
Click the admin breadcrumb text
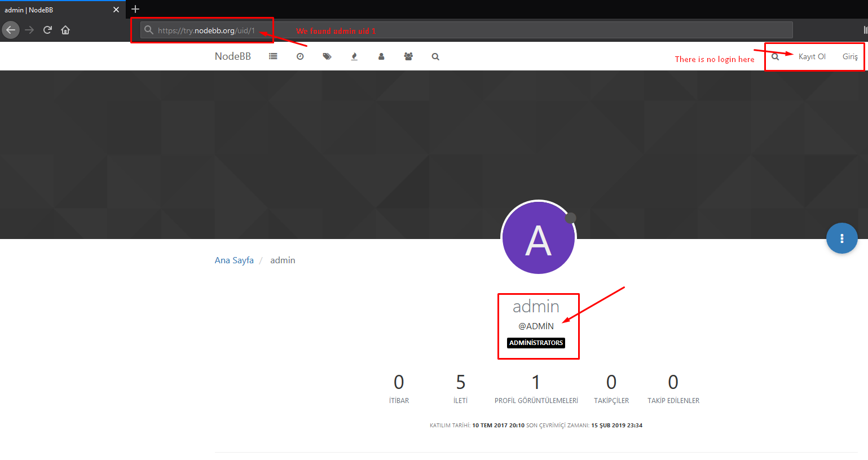pyautogui.click(x=283, y=260)
